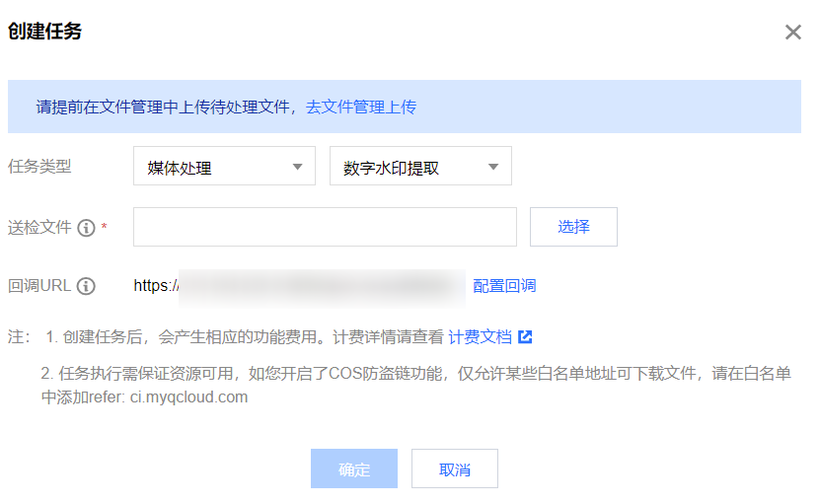This screenshot has height=504, width=819.
Task: Click the ci.myqcloud.com refer text
Action: pyautogui.click(x=188, y=397)
